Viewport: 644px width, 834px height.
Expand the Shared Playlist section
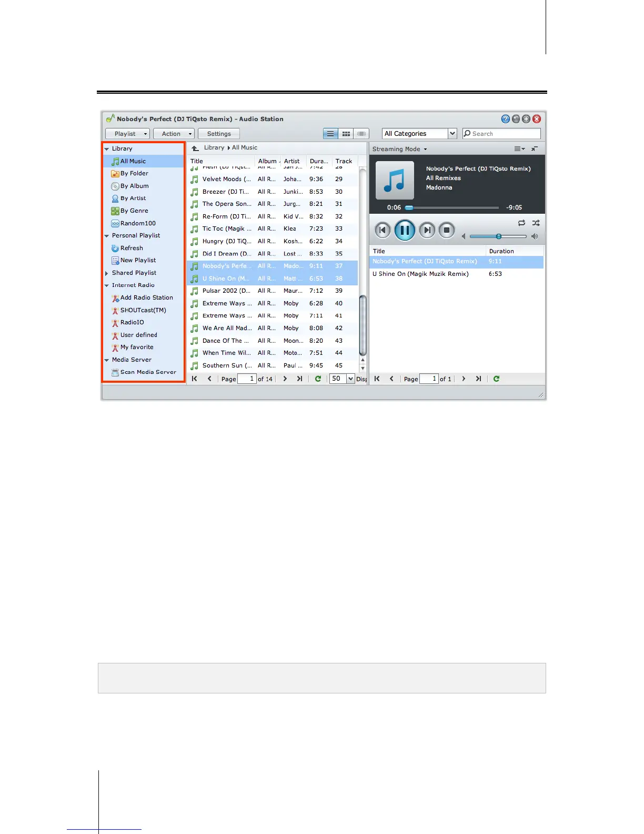point(107,273)
